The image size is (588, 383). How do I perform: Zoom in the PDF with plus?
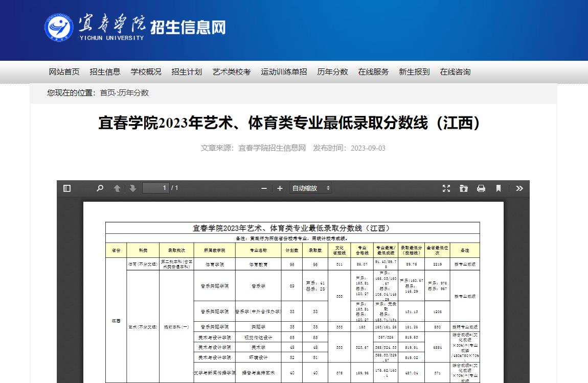point(280,188)
